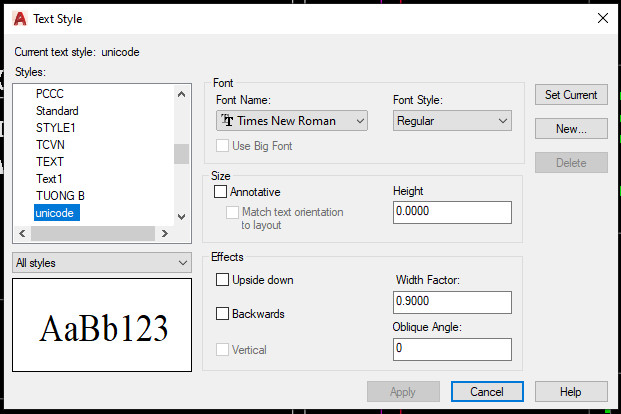Choose the TCVN text style

click(x=50, y=144)
